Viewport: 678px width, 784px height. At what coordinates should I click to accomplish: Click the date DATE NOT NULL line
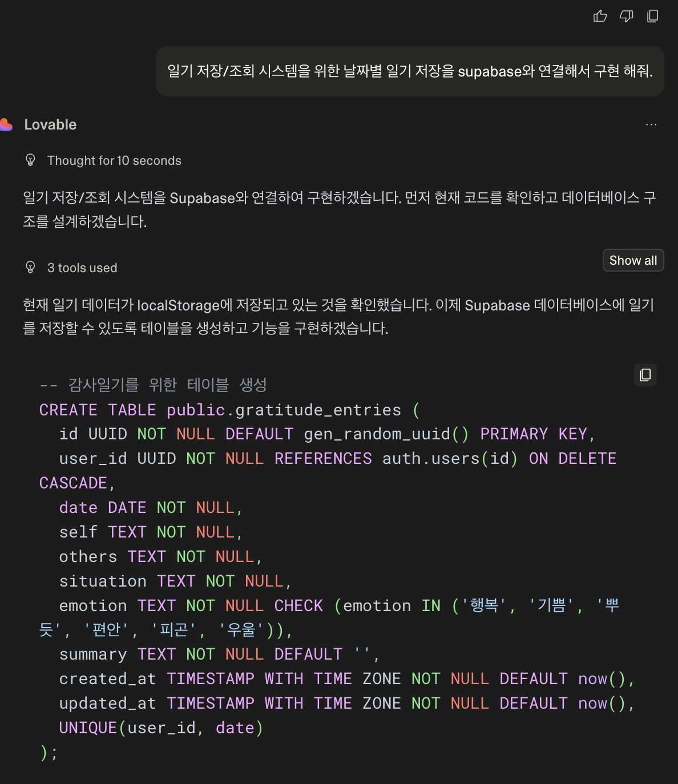tap(151, 508)
